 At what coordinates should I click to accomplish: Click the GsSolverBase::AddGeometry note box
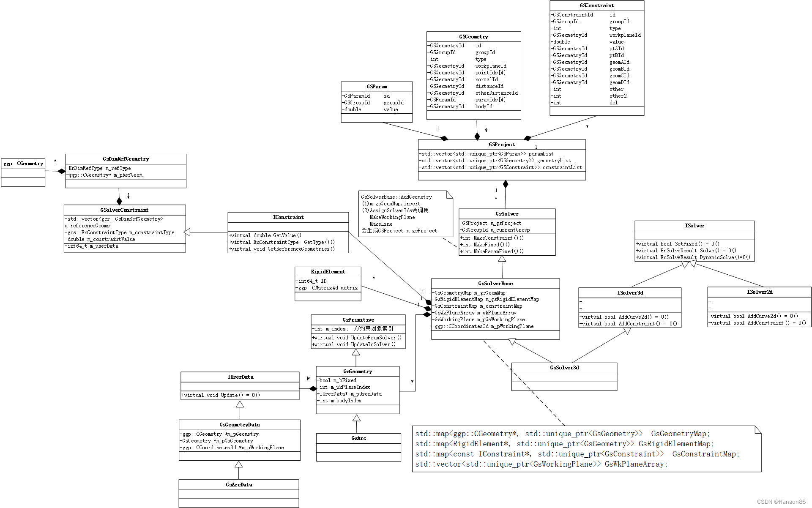point(405,214)
